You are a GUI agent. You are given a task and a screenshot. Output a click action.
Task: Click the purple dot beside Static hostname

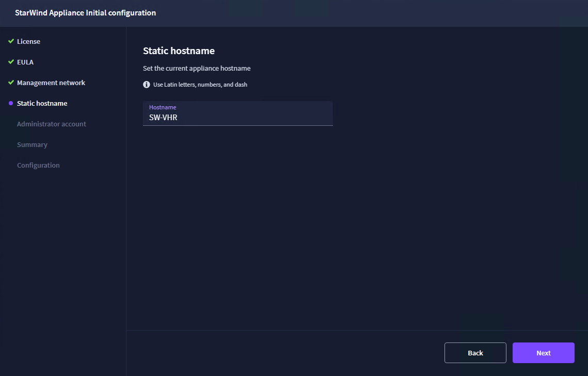pos(11,103)
